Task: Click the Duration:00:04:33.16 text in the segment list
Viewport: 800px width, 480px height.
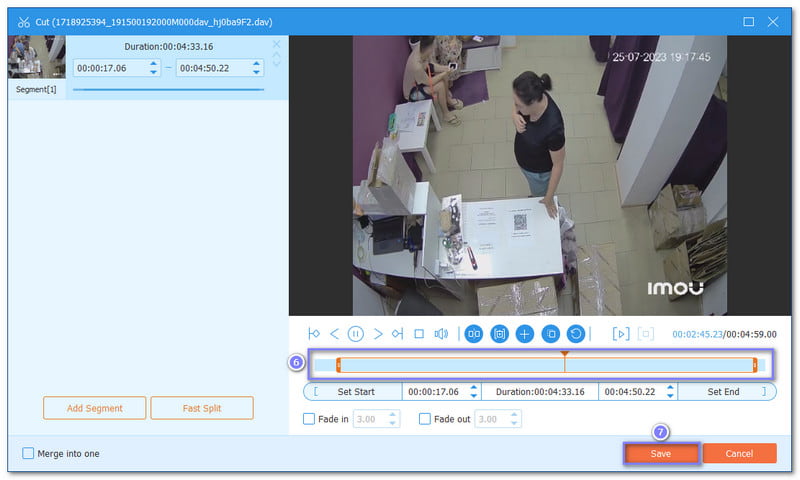Action: tap(169, 46)
